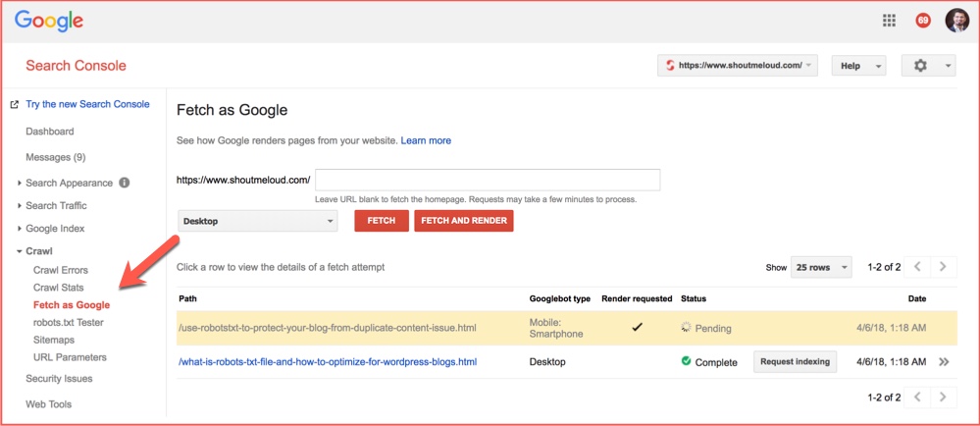Click the Date column header
980x426 pixels.
click(x=917, y=299)
